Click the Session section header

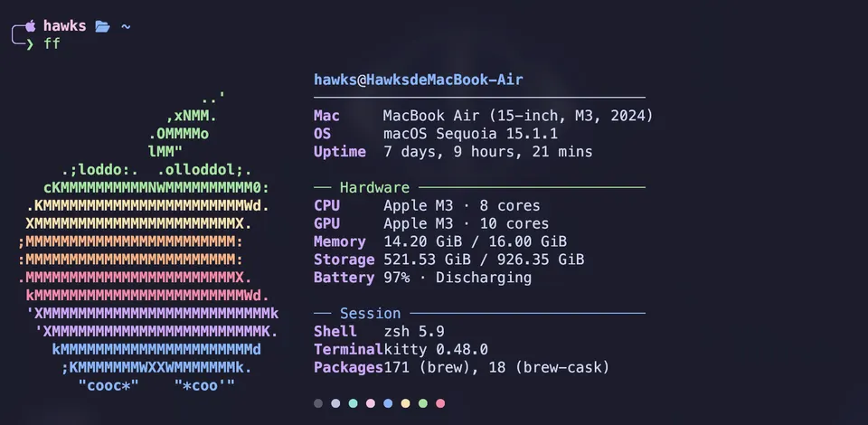click(x=371, y=314)
